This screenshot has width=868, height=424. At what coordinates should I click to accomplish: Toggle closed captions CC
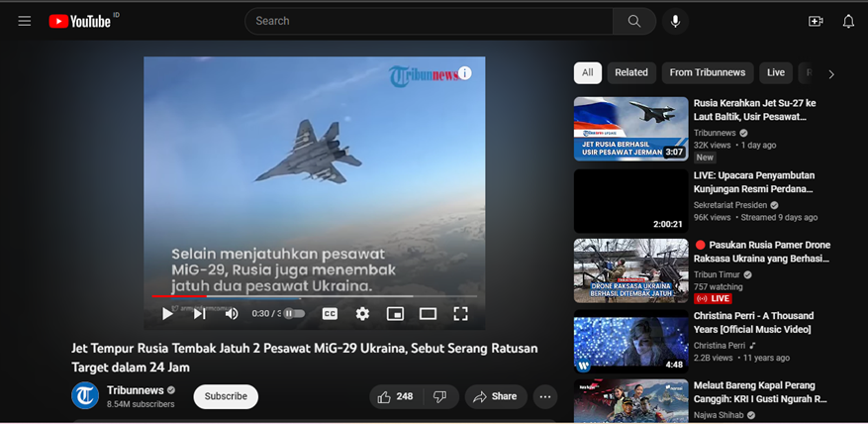330,314
